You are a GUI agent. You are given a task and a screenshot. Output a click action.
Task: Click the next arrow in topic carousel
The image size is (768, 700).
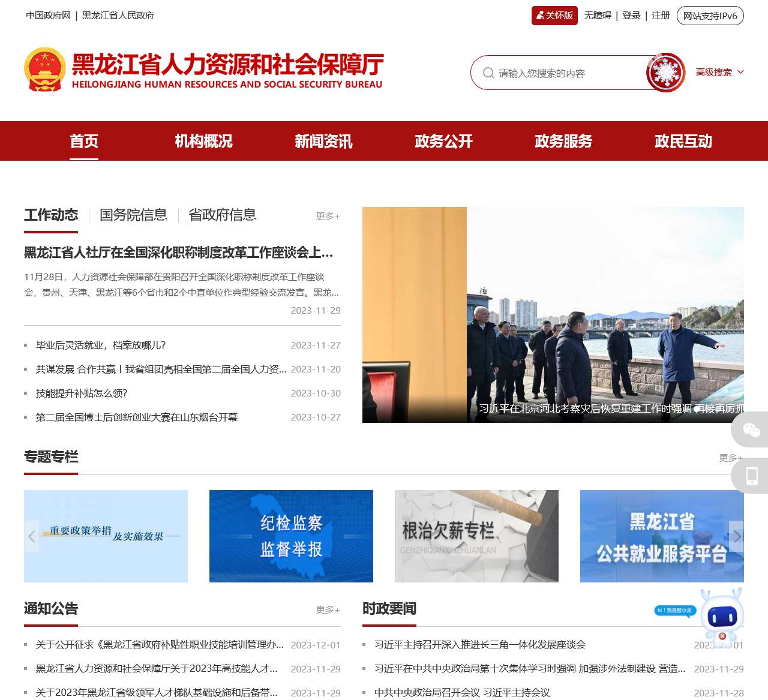pyautogui.click(x=736, y=536)
